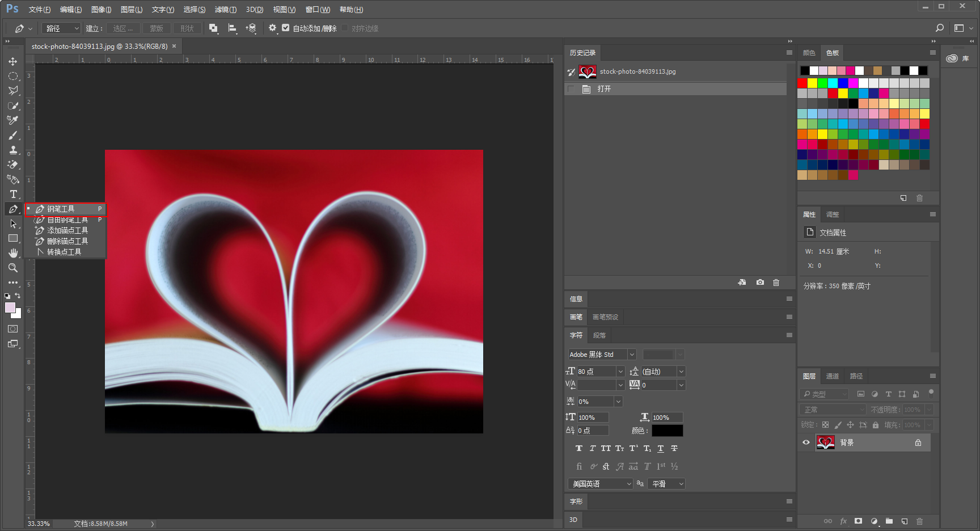Toggle the history state checkbox beside 打开

(x=571, y=89)
